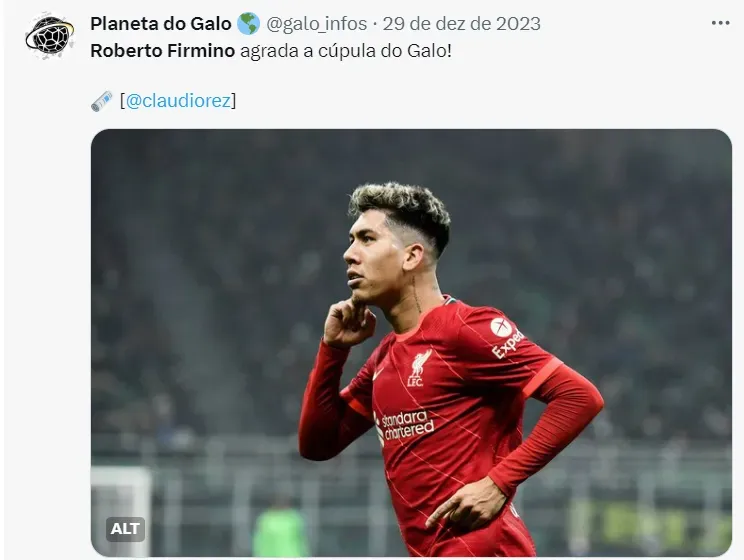Select the bold Roberto Firmino text
Image resolution: width=744 pixels, height=560 pixels.
(x=163, y=51)
